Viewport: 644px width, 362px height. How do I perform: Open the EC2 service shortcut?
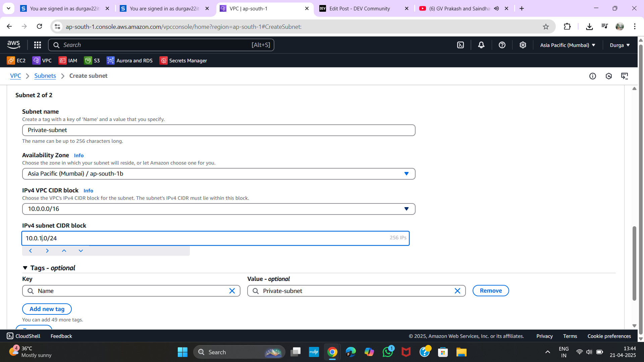tap(16, 61)
